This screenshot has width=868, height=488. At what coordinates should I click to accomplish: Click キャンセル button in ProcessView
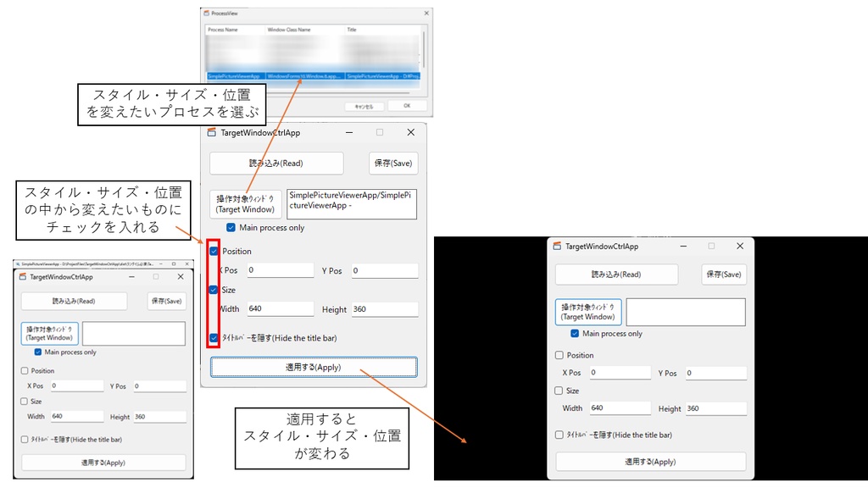[364, 106]
